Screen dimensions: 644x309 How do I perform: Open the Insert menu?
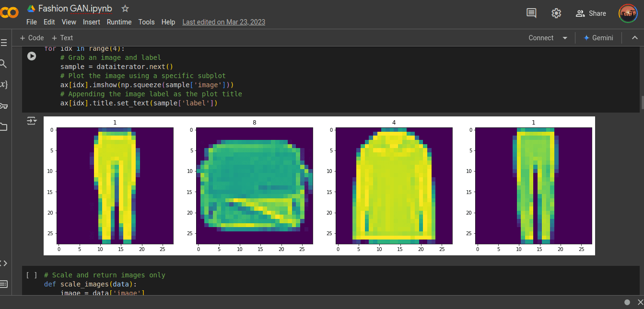[92, 22]
